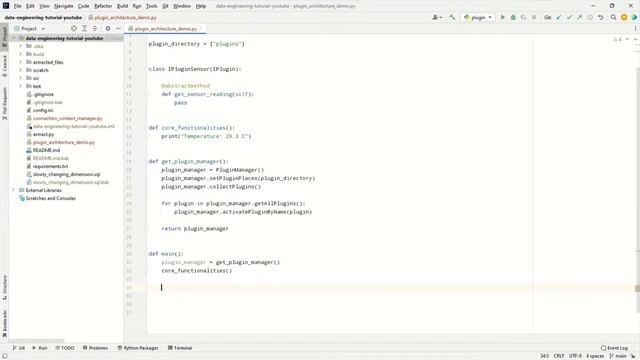Open the Python Packages tool window
640x360 pixels.
138,348
